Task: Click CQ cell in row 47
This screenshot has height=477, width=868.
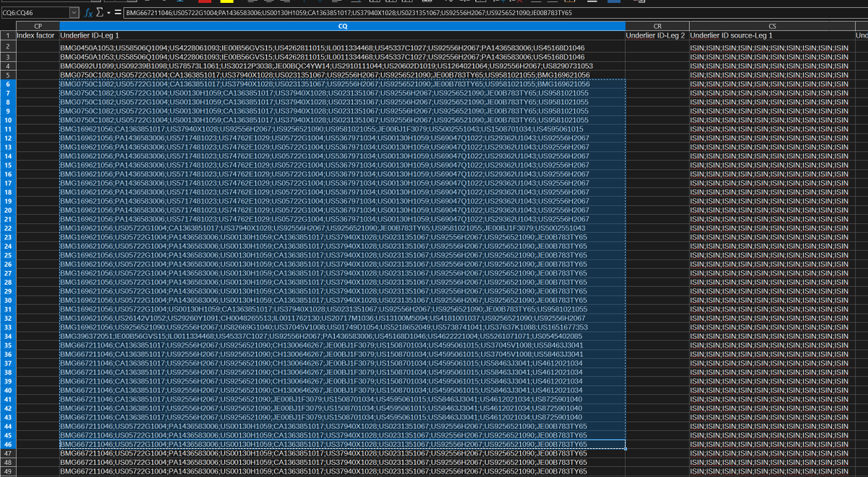Action: 341,453
